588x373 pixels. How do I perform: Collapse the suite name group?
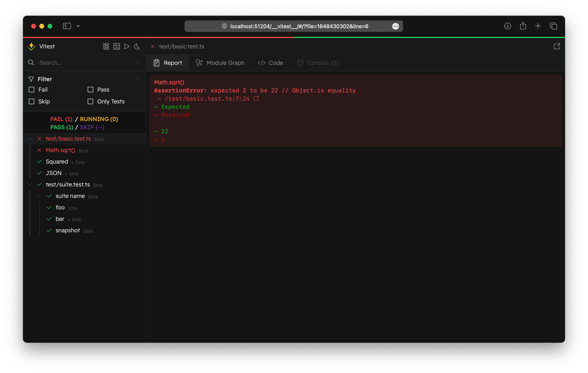(x=39, y=196)
